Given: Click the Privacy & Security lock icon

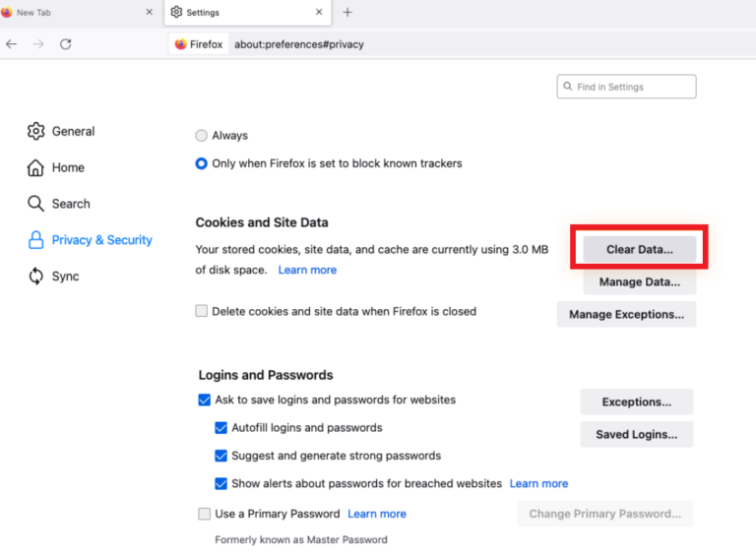Looking at the screenshot, I should click(x=36, y=240).
